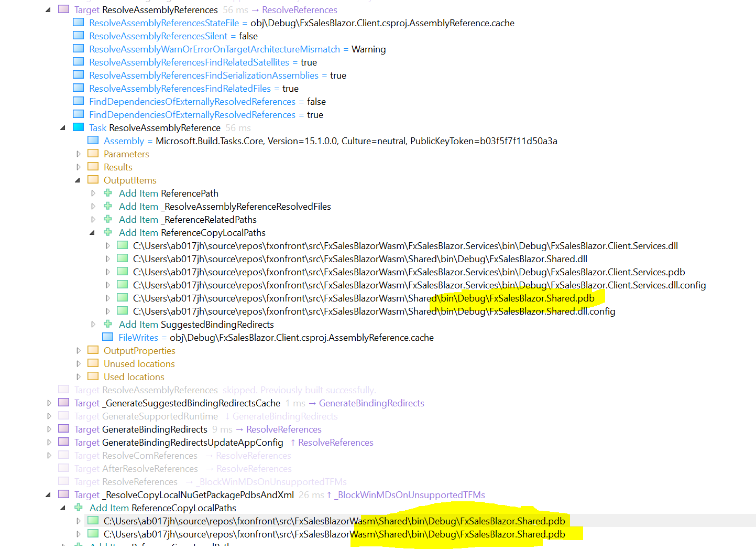Screen dimensions: 756x549
Task: Open the ResolveReferences link after ResolveAssemblyReferences
Action: [x=299, y=9]
